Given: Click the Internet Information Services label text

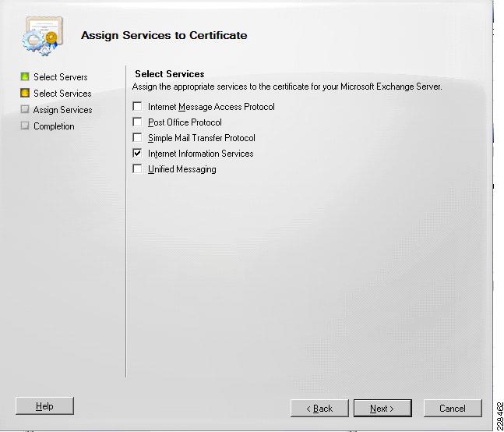Looking at the screenshot, I should tap(200, 154).
